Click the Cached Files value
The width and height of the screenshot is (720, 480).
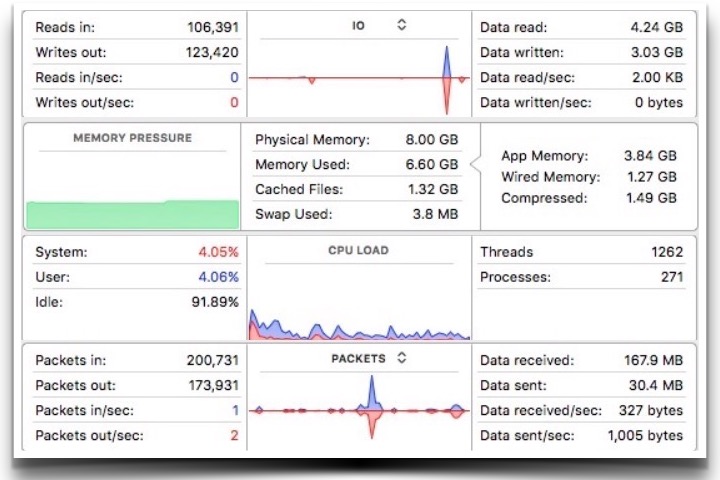(434, 189)
